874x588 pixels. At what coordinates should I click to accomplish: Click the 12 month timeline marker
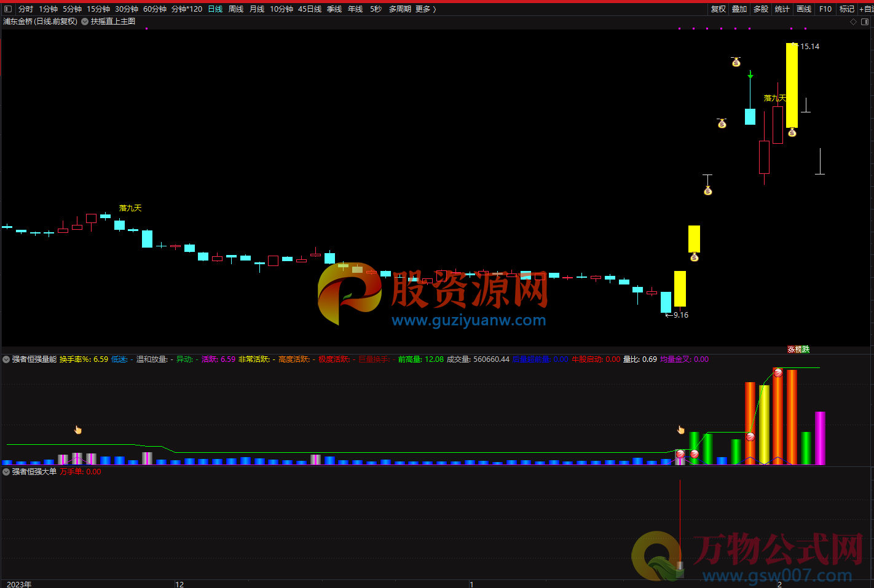point(179,584)
